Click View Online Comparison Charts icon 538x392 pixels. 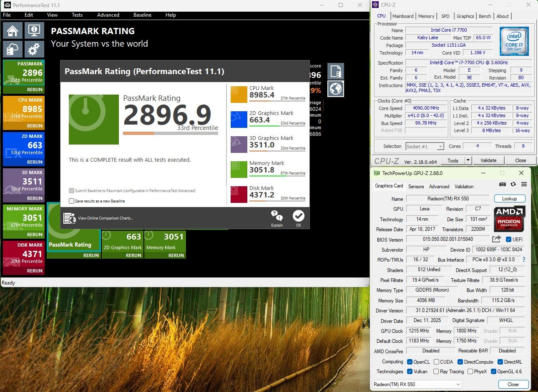click(69, 218)
